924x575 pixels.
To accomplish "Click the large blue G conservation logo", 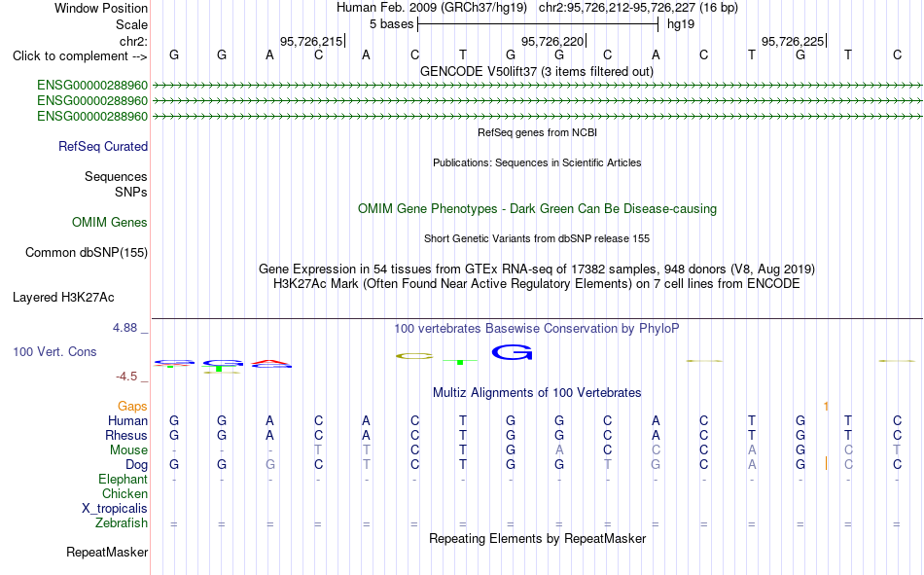I will (x=512, y=352).
